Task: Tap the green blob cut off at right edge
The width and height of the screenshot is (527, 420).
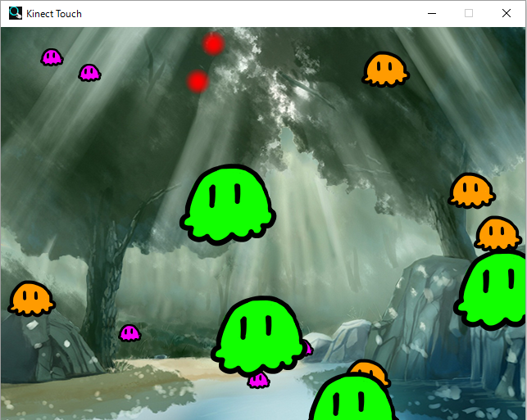Action: 491,291
